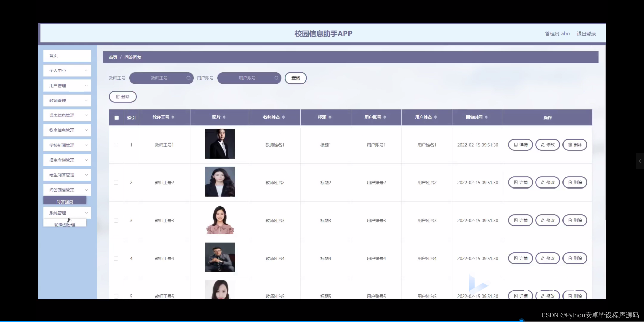Click sort arrows on 教师姓名 column
The image size is (644, 322).
pyautogui.click(x=283, y=117)
